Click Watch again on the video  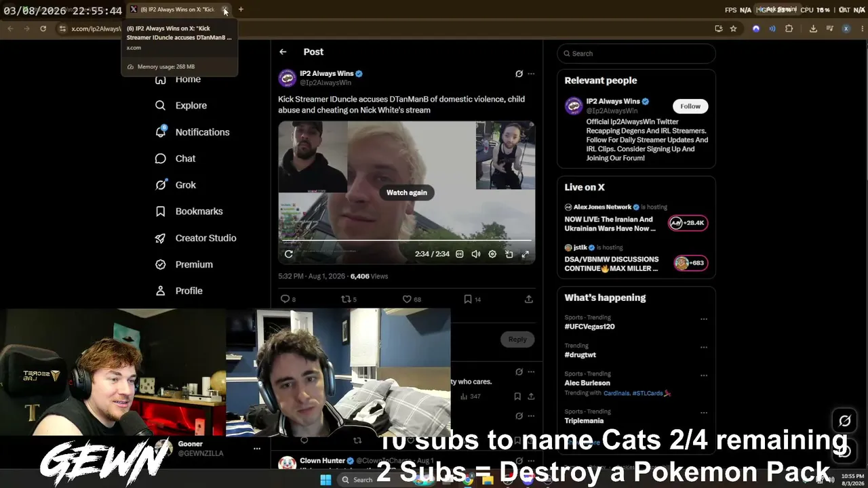(x=407, y=192)
